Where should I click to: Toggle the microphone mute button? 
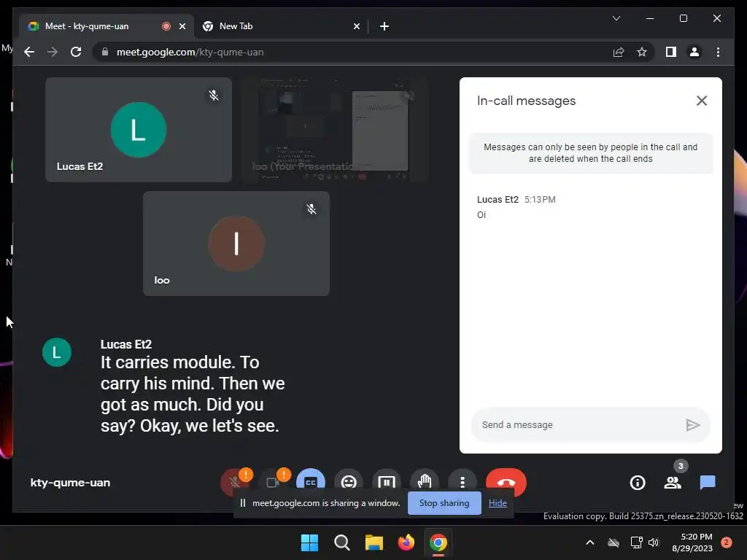click(234, 482)
